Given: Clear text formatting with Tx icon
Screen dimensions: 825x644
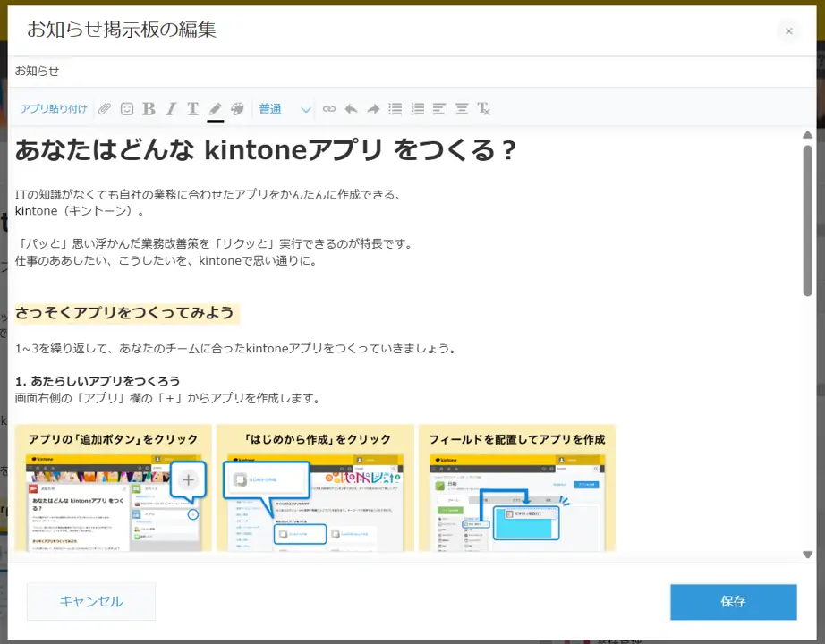Looking at the screenshot, I should tap(484, 109).
